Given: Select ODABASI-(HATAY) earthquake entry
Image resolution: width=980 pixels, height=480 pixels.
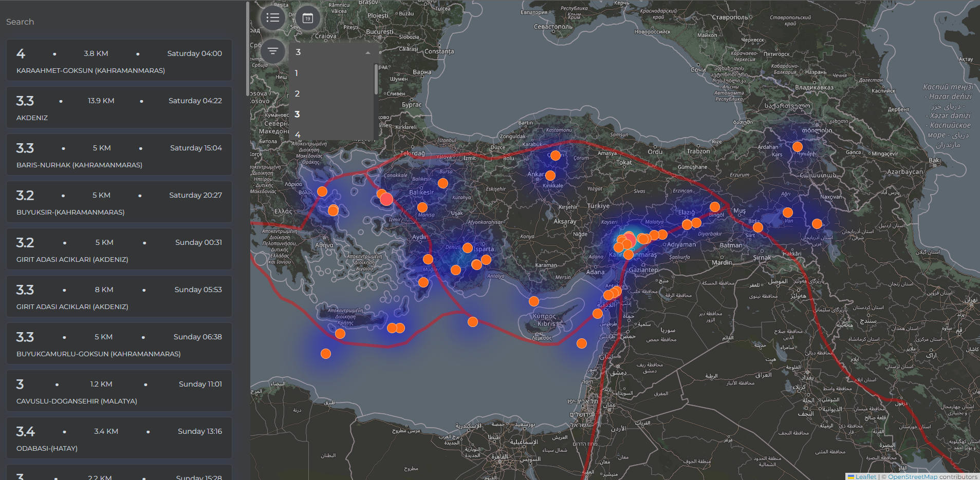Looking at the screenshot, I should tap(119, 438).
